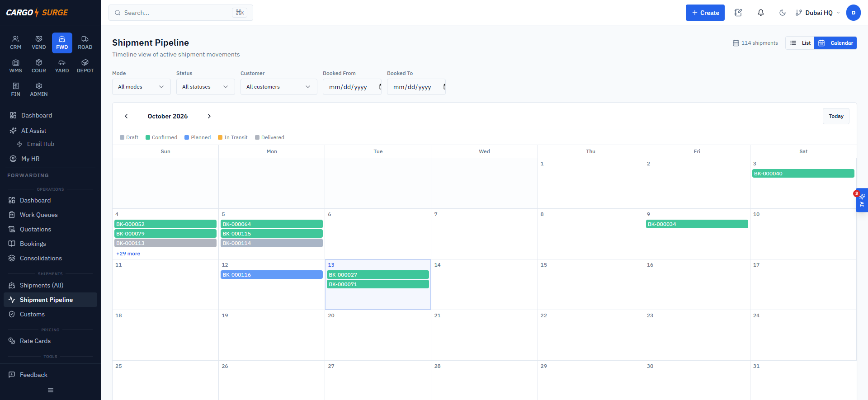Open the ROAD module
868x400 pixels.
tap(85, 42)
